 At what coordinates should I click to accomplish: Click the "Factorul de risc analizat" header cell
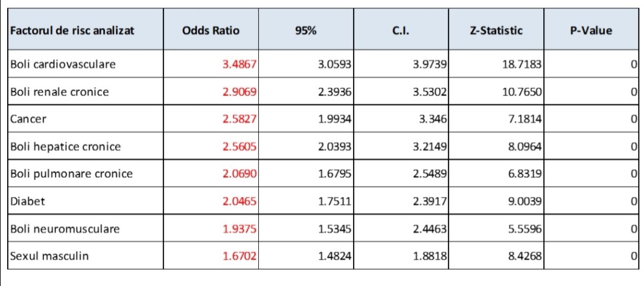tap(72, 30)
